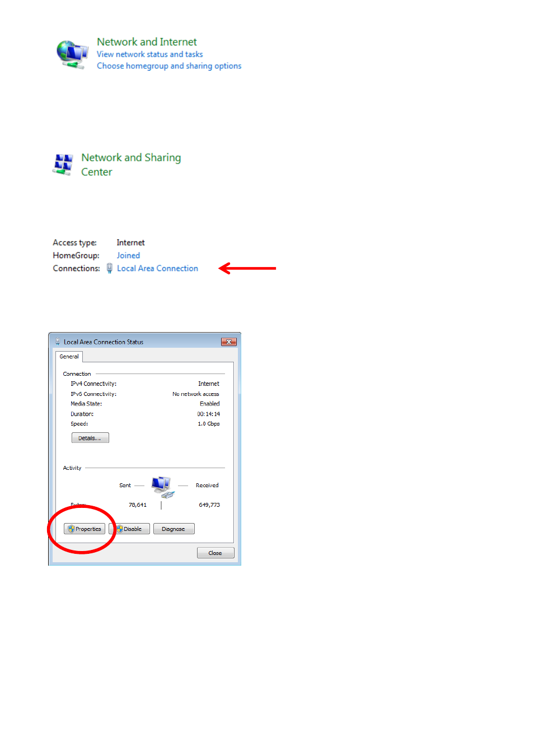This screenshot has height=756, width=534.
Task: Close the Local Area Connection Status window
Action: (x=228, y=342)
